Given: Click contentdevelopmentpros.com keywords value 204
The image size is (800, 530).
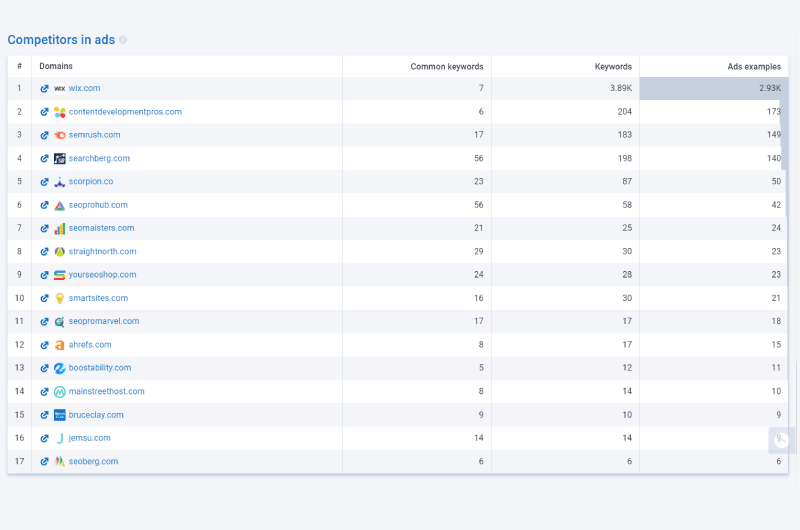Looking at the screenshot, I should [624, 112].
